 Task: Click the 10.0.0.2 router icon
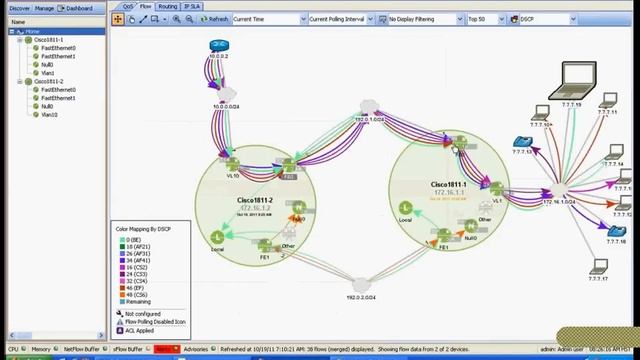coord(219,46)
